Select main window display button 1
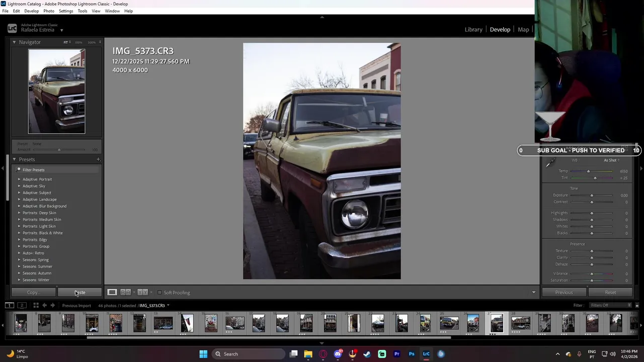Screen dimensions: 644x362 point(9,305)
